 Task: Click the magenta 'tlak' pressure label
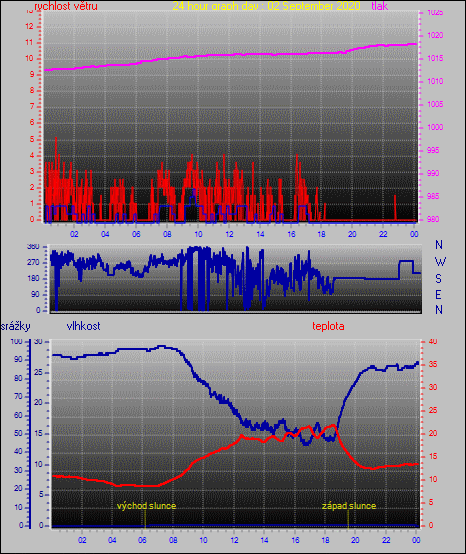click(380, 6)
